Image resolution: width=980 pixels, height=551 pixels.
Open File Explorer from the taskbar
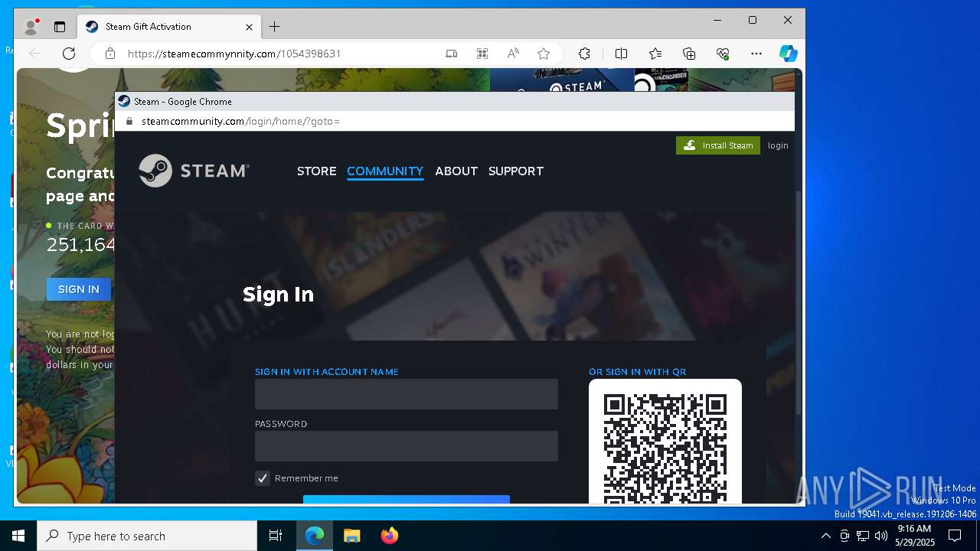point(351,536)
